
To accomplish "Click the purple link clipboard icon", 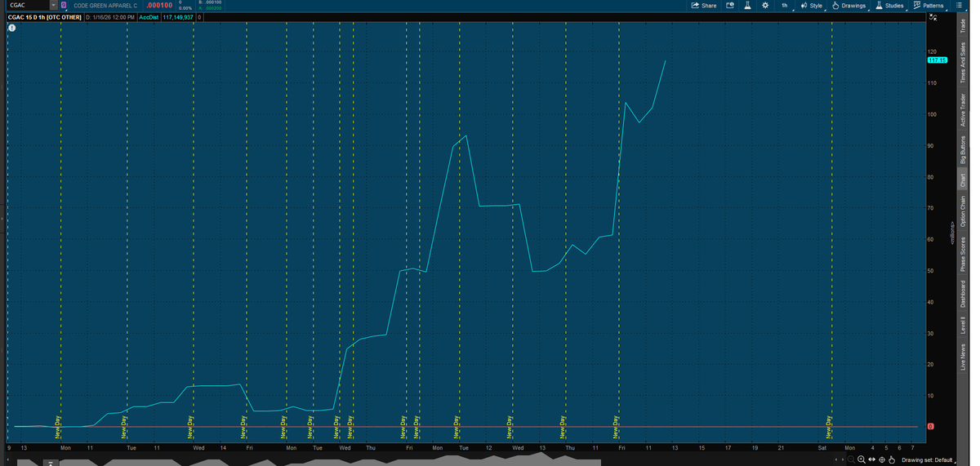I will coord(64,6).
